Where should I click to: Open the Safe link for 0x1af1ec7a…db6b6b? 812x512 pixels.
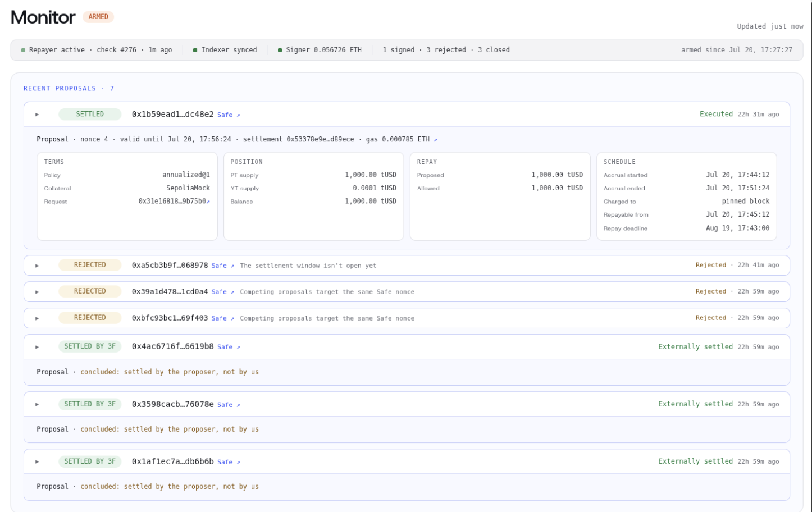(229, 462)
